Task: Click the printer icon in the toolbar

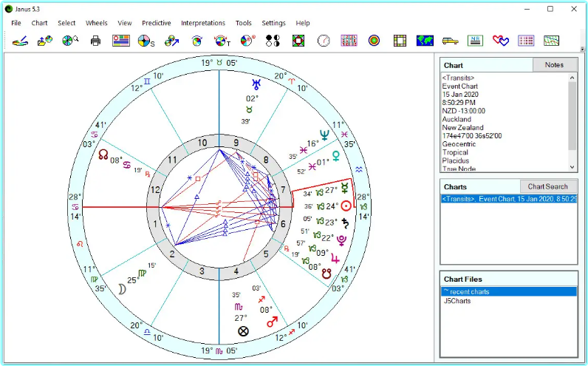Action: click(95, 40)
